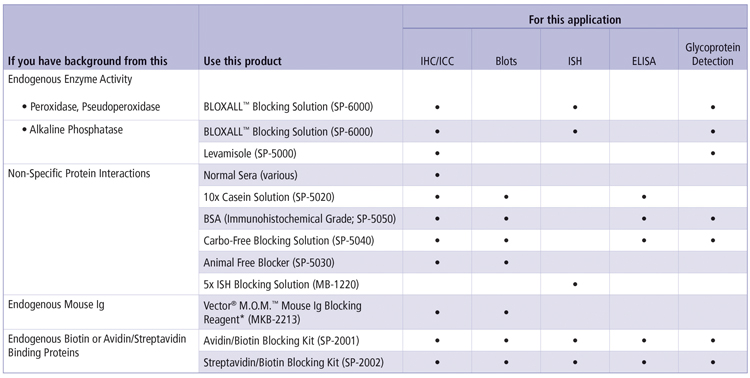Screen dimensions: 750x378
Task: Click the 'For this application' header
Action: [575, 20]
